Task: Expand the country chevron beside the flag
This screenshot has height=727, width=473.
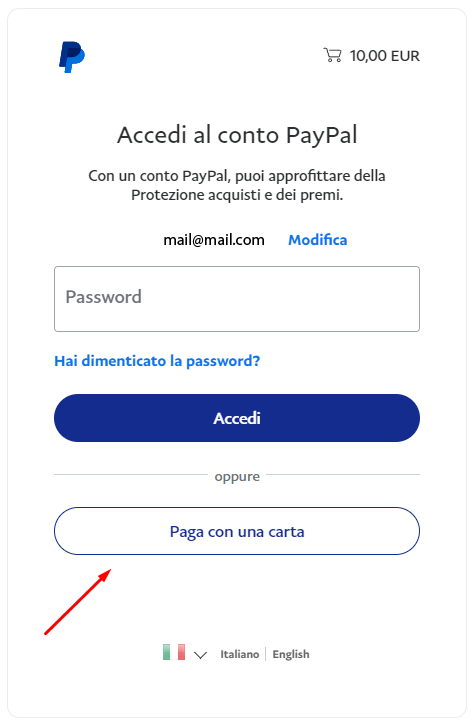Action: [x=200, y=655]
